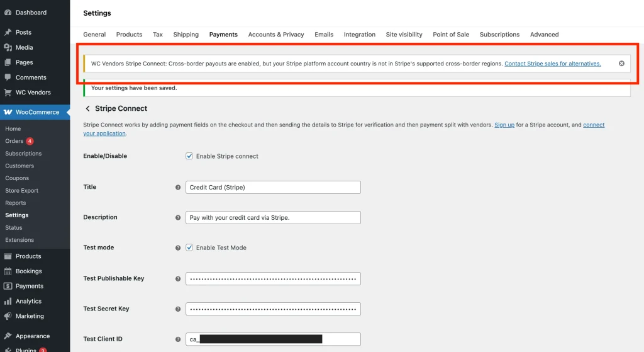Dismiss the cross-border payouts notice

pyautogui.click(x=621, y=64)
